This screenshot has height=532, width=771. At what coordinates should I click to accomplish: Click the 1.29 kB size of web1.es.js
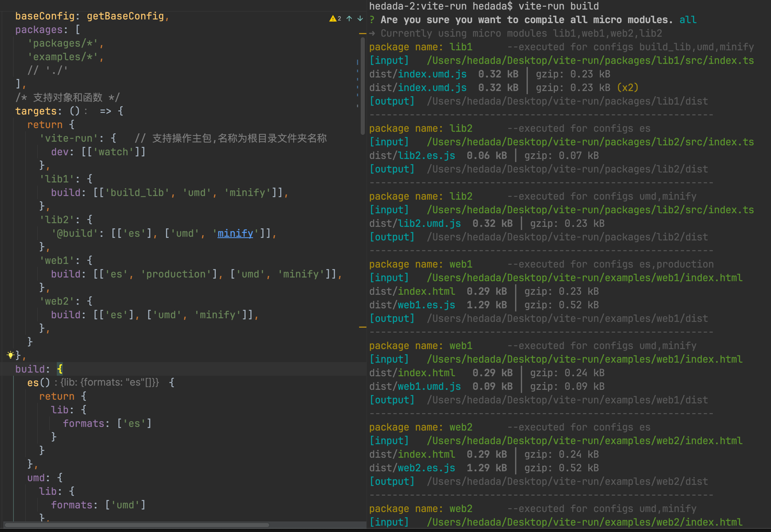pos(487,305)
